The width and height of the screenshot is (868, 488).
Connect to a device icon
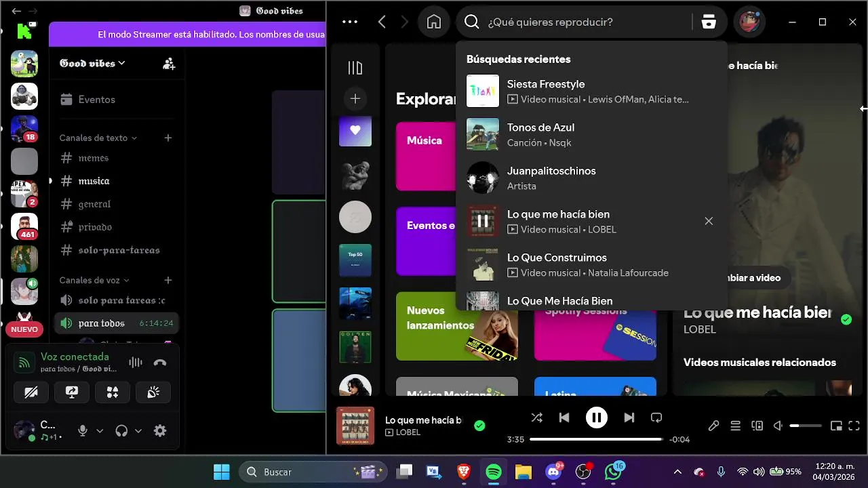tap(757, 426)
